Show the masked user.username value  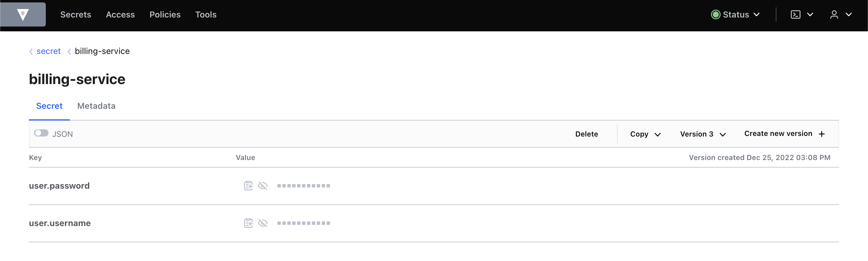263,223
